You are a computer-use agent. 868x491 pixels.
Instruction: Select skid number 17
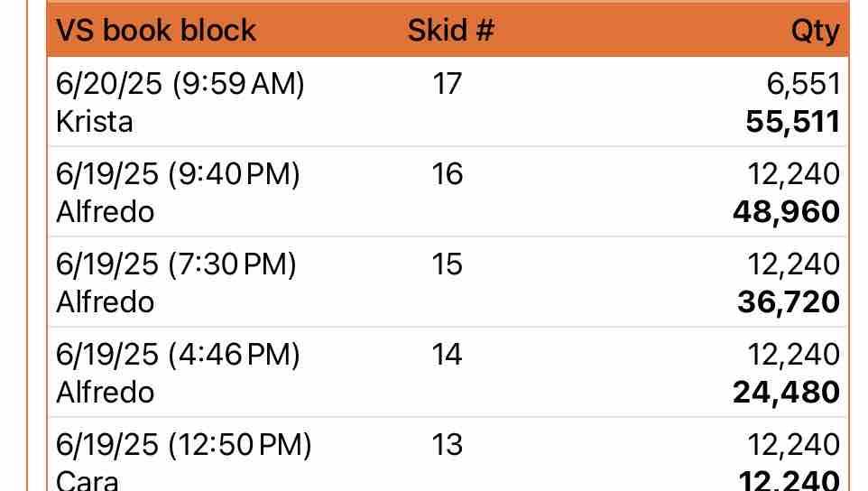tap(448, 84)
